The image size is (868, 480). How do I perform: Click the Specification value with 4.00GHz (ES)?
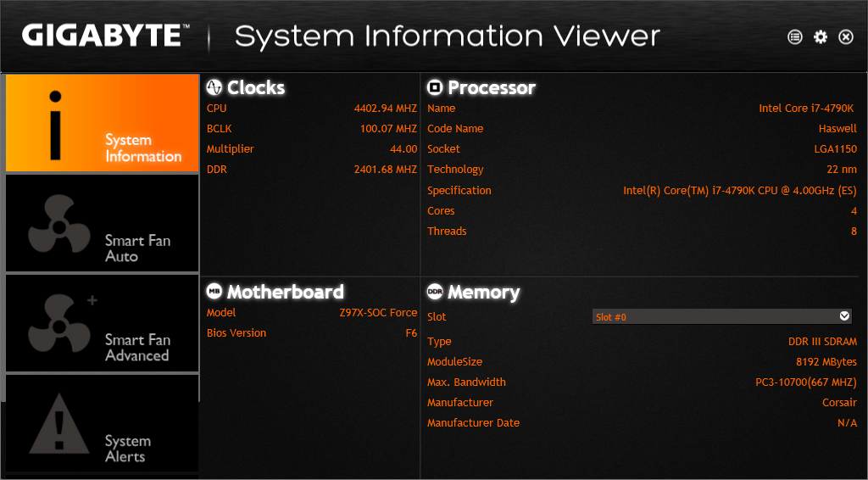pos(739,191)
